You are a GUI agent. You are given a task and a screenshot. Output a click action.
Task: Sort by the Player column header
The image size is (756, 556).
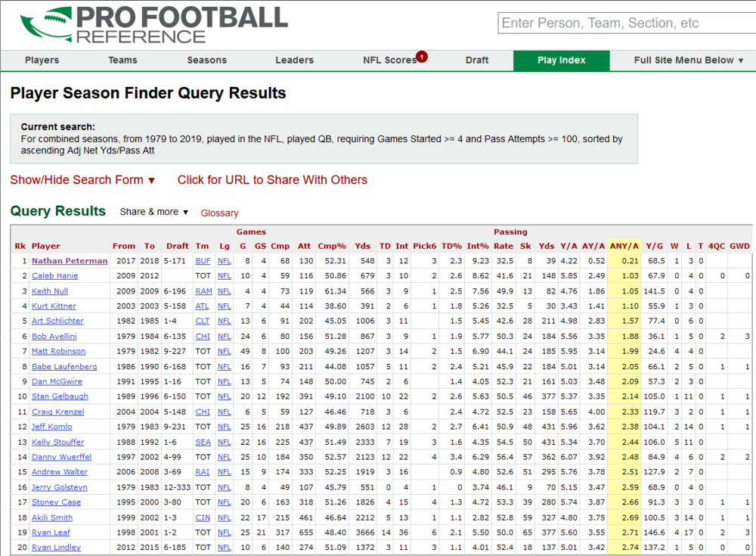(46, 246)
